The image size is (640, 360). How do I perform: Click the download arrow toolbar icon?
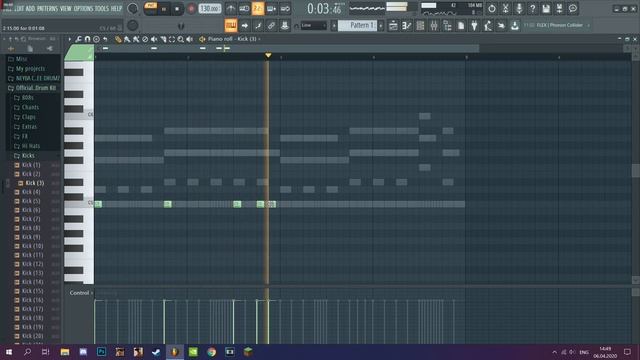[x=515, y=26]
